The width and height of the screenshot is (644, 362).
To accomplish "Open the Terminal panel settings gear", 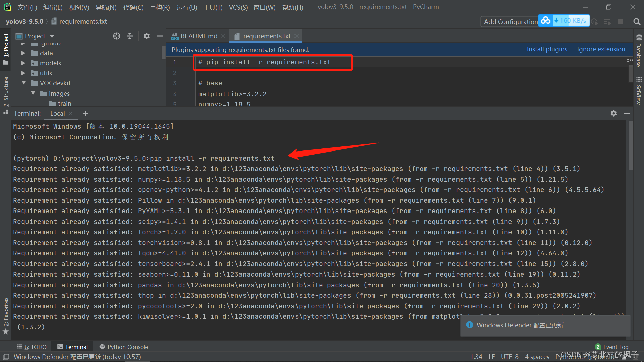I will 614,113.
